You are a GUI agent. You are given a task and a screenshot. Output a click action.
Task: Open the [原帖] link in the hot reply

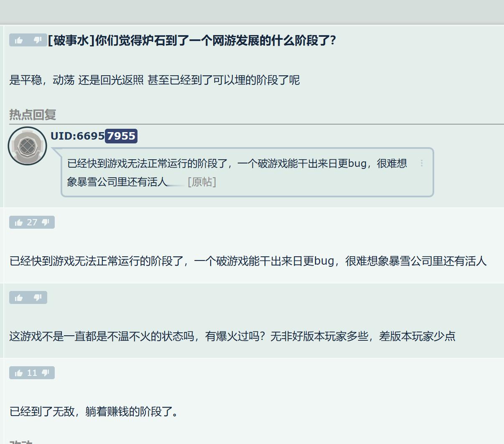point(202,181)
